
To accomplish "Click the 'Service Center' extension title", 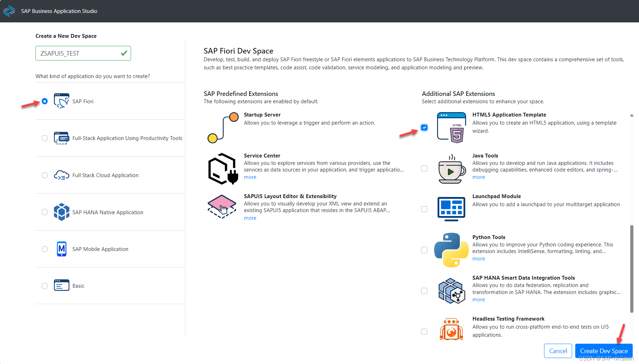I will tap(262, 155).
